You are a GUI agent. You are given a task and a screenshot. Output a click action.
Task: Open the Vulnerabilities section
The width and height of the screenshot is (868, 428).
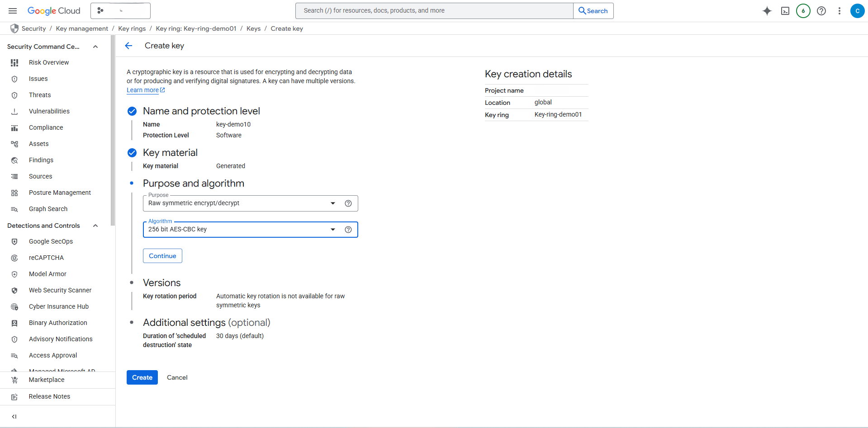click(49, 111)
